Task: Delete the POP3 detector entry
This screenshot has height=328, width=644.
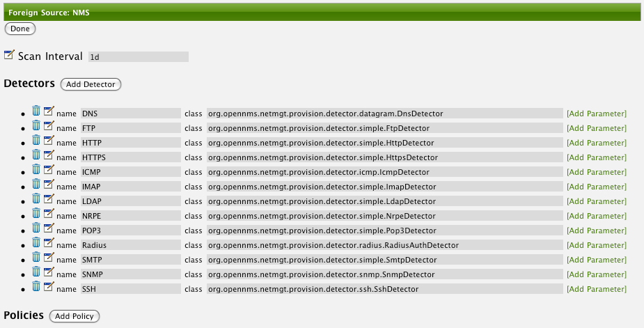Action: click(36, 228)
